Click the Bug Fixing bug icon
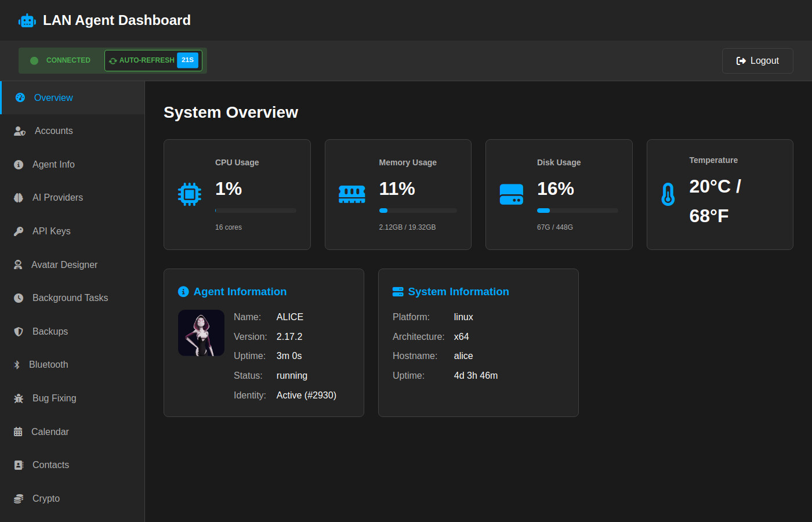The height and width of the screenshot is (522, 812). [18, 398]
